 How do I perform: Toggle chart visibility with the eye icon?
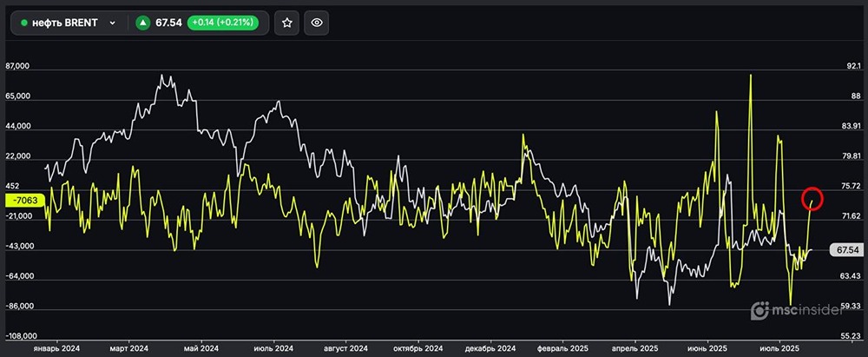[x=317, y=23]
